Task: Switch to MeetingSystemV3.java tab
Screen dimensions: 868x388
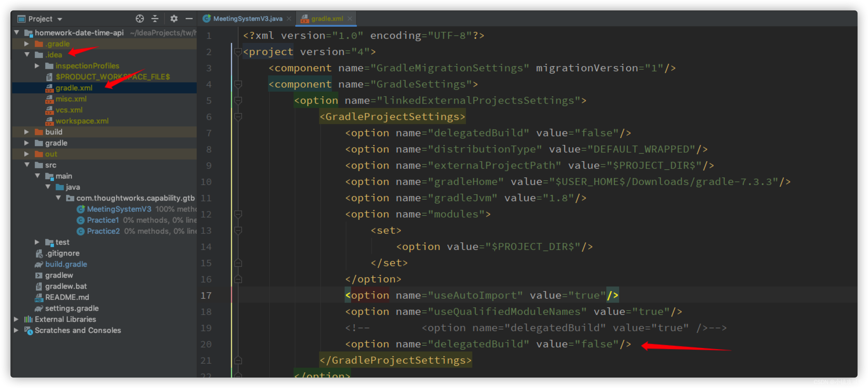Action: [x=247, y=19]
